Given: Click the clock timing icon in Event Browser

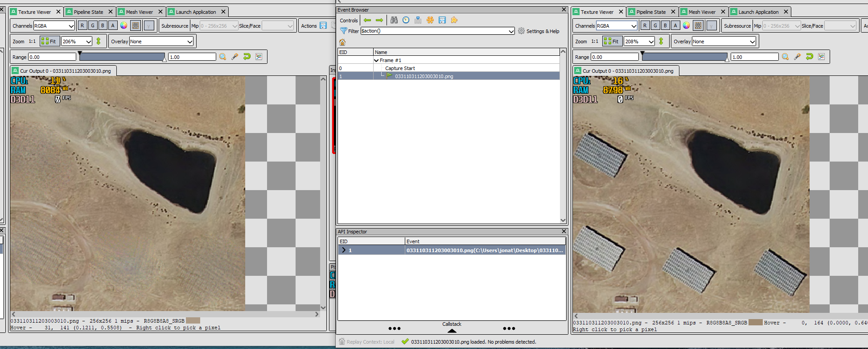Looking at the screenshot, I should coord(406,20).
